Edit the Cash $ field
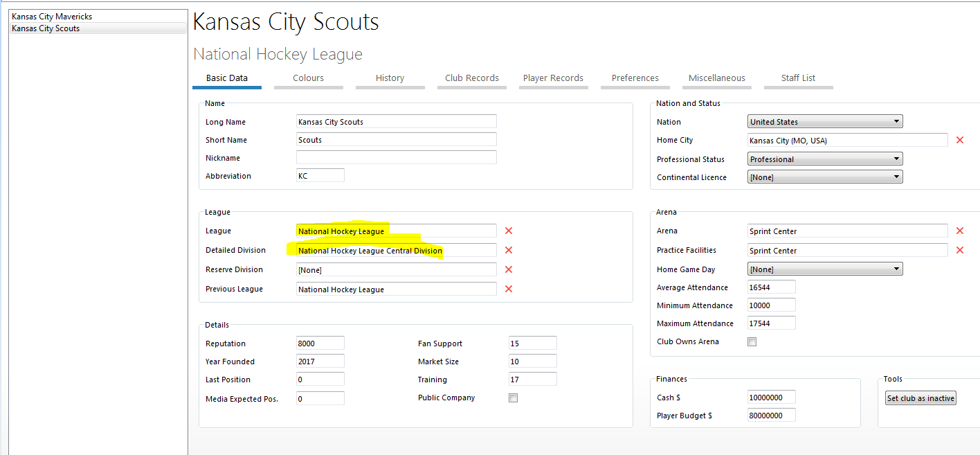The height and width of the screenshot is (455, 980). pos(772,397)
